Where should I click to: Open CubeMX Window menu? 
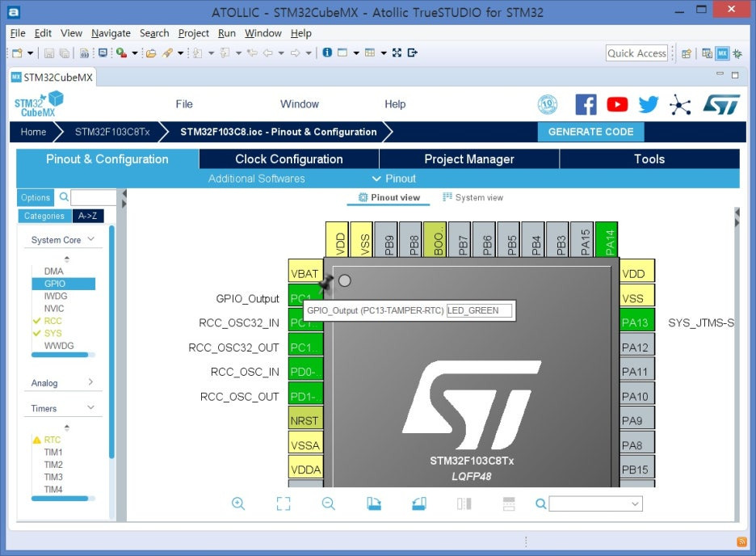click(x=300, y=104)
